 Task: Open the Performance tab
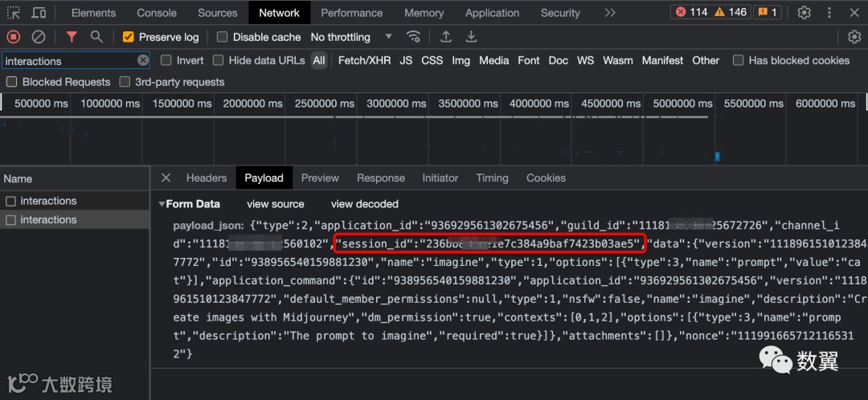[351, 12]
